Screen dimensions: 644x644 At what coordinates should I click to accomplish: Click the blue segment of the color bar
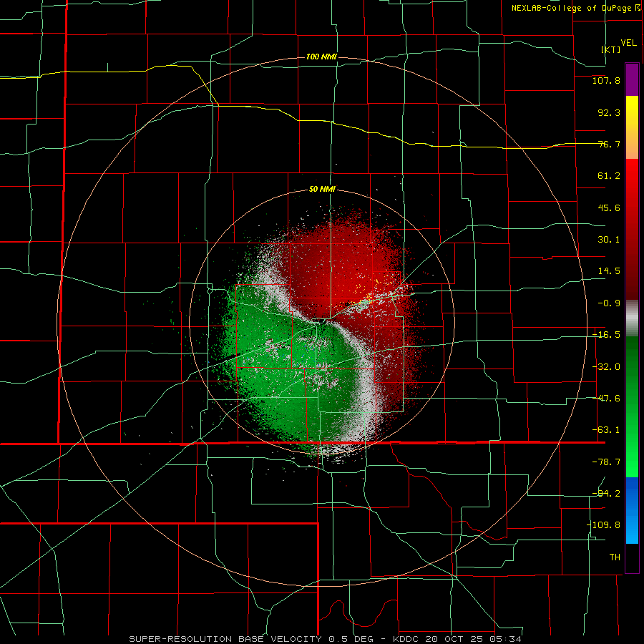coord(632,510)
